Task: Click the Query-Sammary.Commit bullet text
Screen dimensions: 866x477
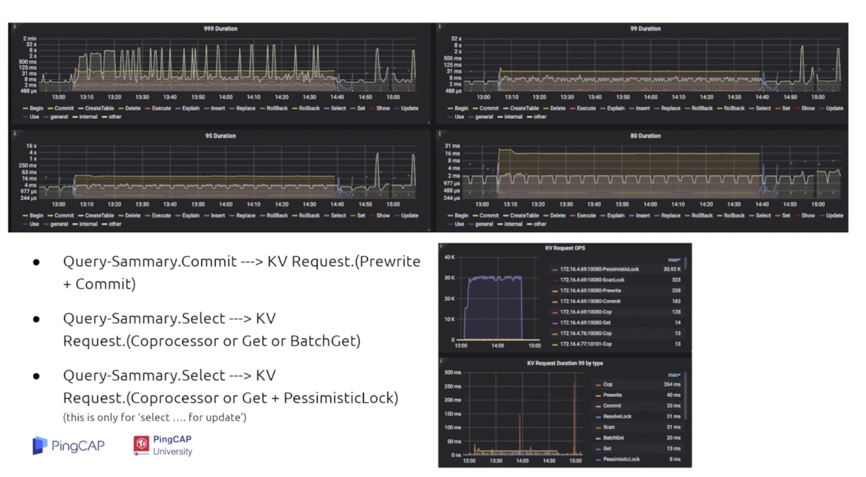Action: (241, 272)
